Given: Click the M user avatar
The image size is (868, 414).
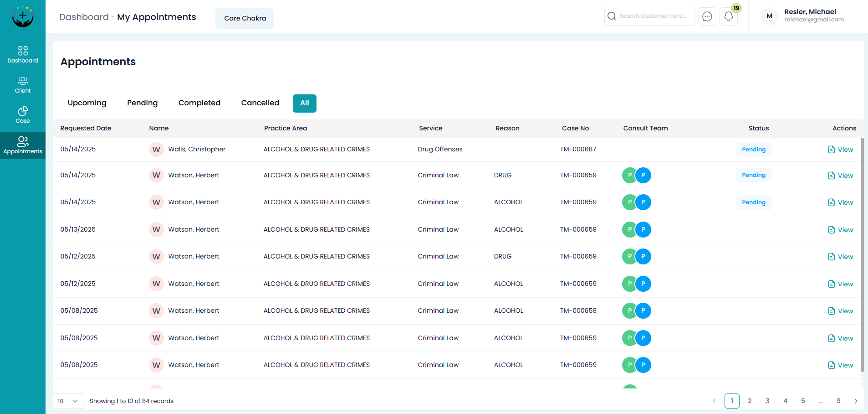Looking at the screenshot, I should click(x=769, y=16).
